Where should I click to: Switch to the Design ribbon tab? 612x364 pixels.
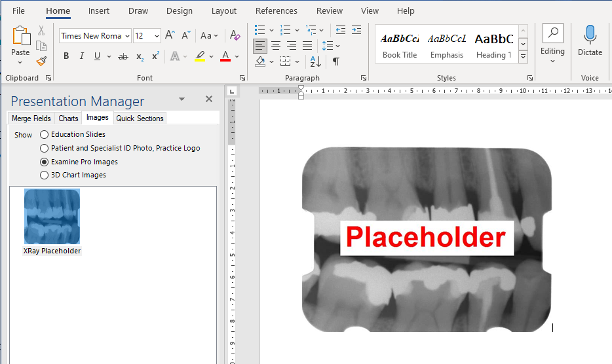coord(180,11)
